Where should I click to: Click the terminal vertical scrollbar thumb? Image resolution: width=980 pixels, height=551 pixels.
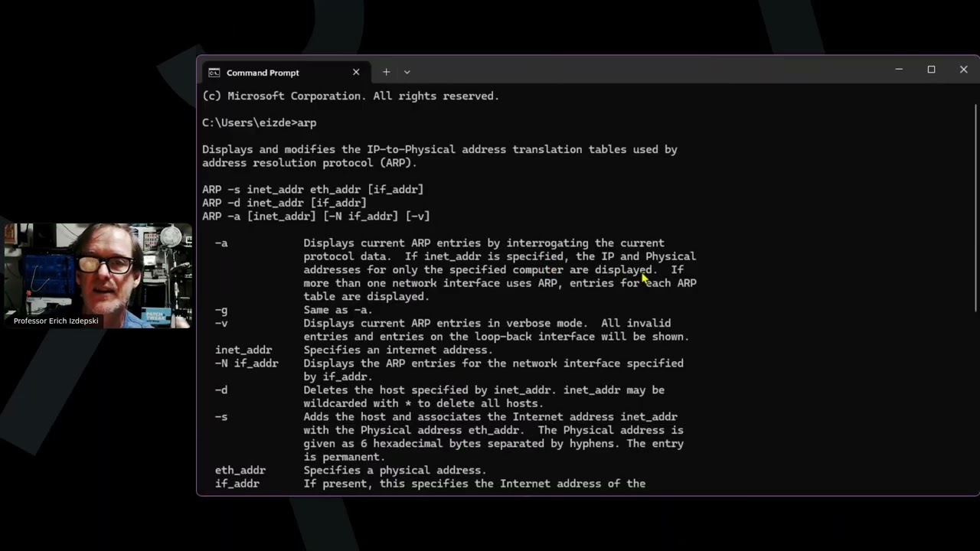point(975,207)
